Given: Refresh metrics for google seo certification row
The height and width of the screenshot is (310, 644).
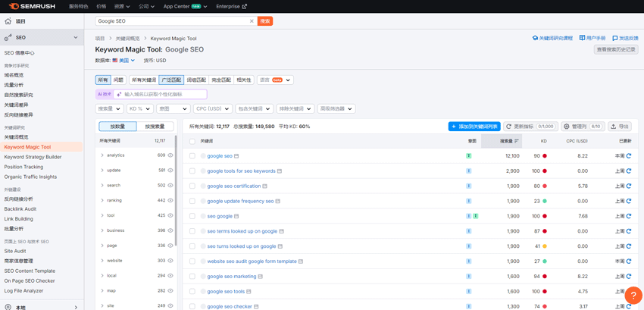Looking at the screenshot, I should pyautogui.click(x=628, y=186).
